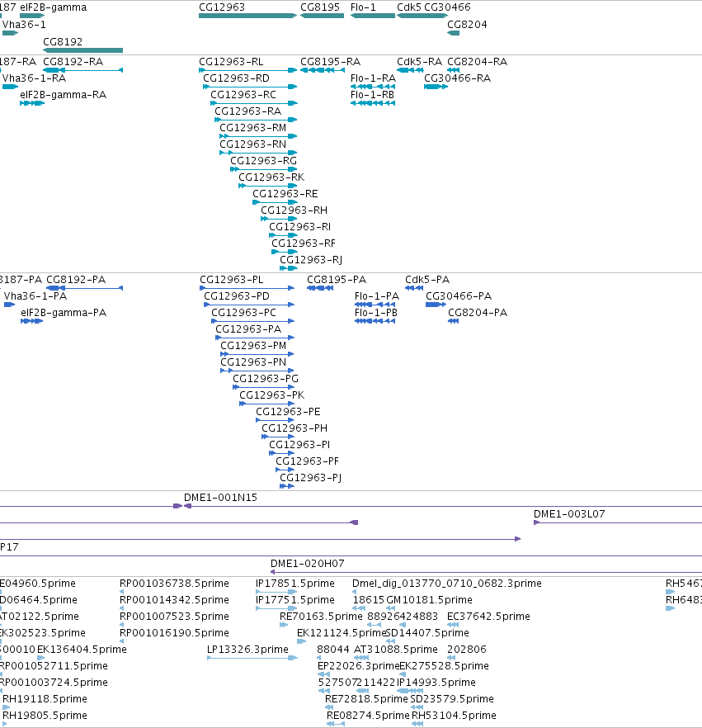
Task: Click cDNA LP13326.3prime label
Action: (x=247, y=650)
